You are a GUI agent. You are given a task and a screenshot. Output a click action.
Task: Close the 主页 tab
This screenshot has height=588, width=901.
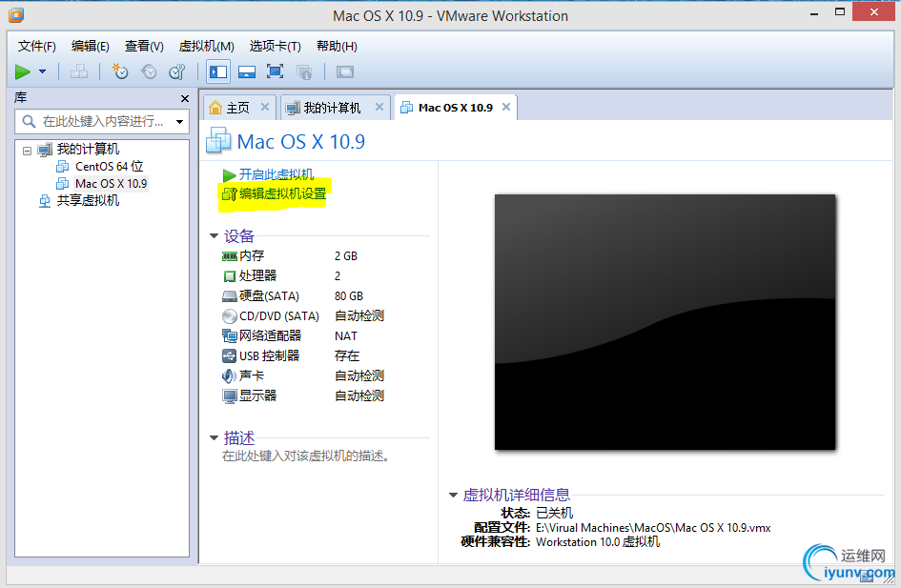[x=265, y=107]
